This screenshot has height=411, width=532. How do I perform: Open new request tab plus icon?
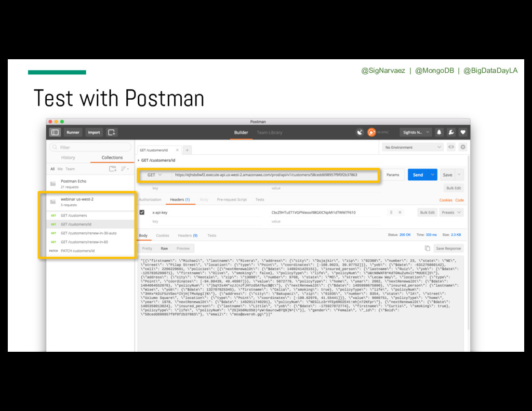point(187,150)
